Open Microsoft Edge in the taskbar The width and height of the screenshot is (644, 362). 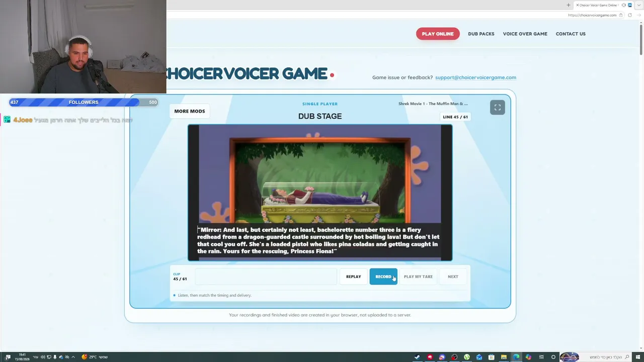516,357
